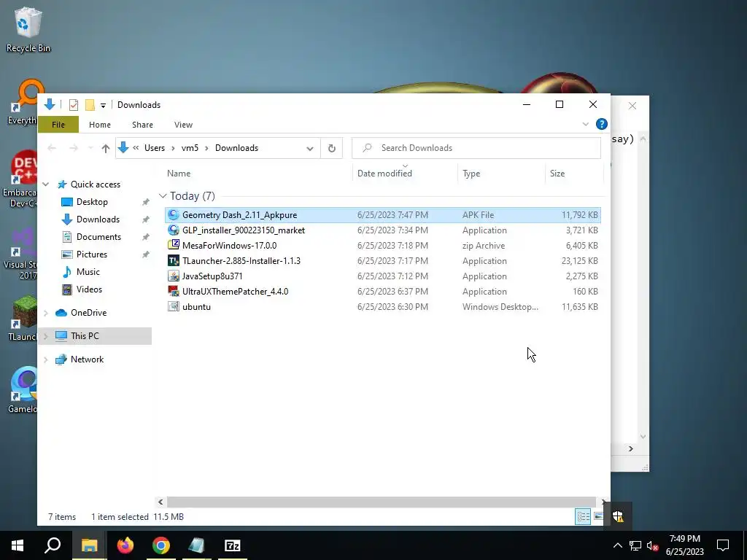Image resolution: width=747 pixels, height=560 pixels.
Task: Open the address bar history dropdown
Action: point(309,149)
